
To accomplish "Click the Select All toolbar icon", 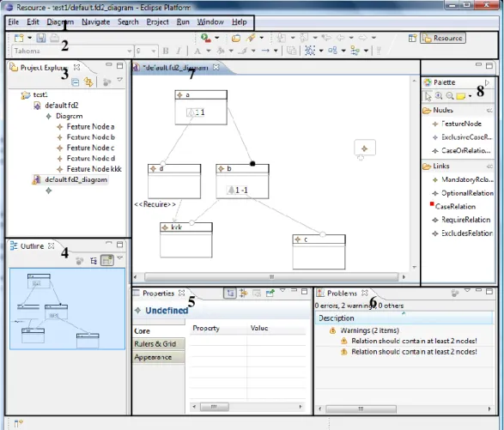I will tap(310, 51).
